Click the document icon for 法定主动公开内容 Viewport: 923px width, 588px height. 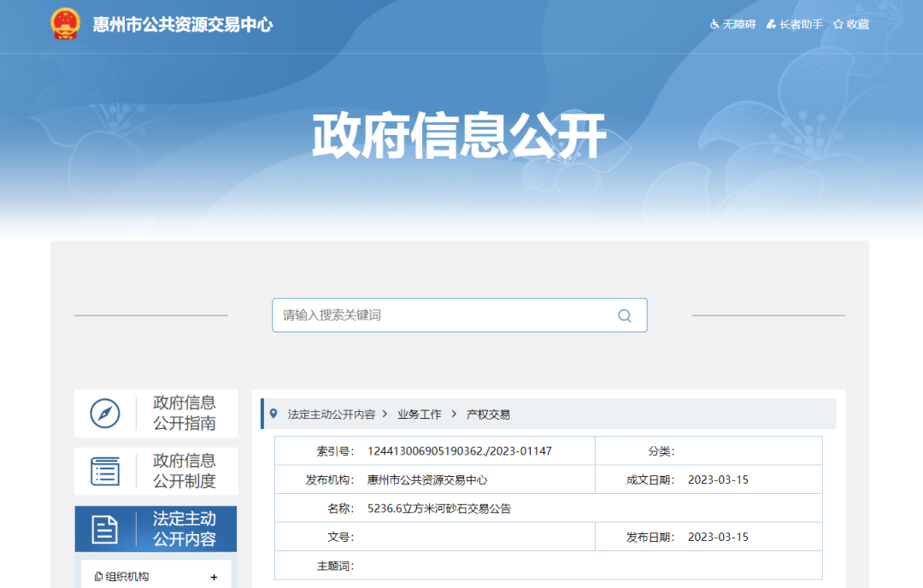point(105,529)
